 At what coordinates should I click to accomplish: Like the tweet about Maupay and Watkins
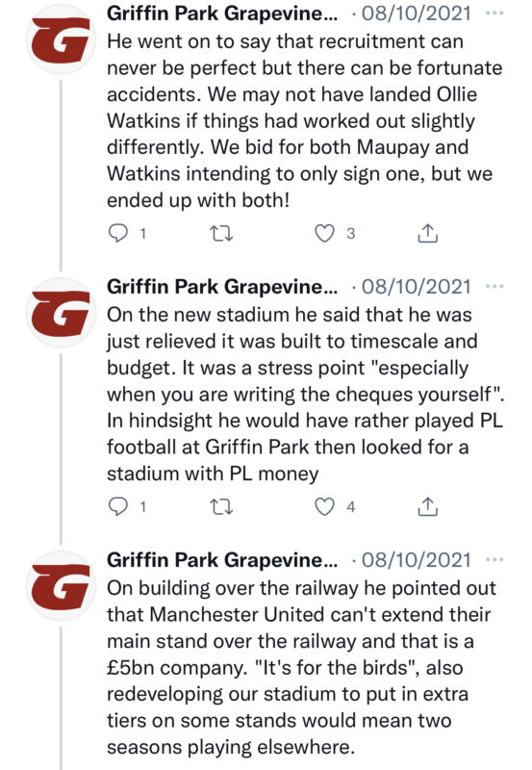click(x=324, y=233)
